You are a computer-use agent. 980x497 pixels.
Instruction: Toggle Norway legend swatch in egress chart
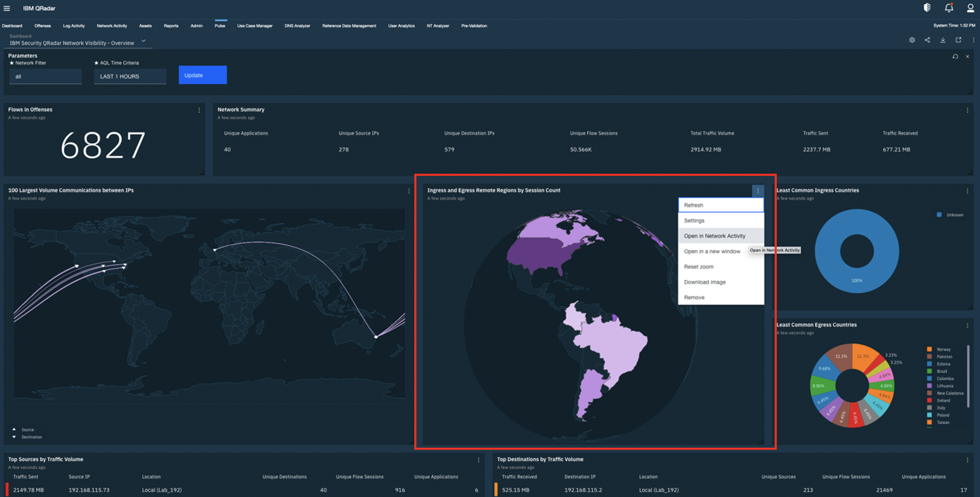pyautogui.click(x=929, y=349)
